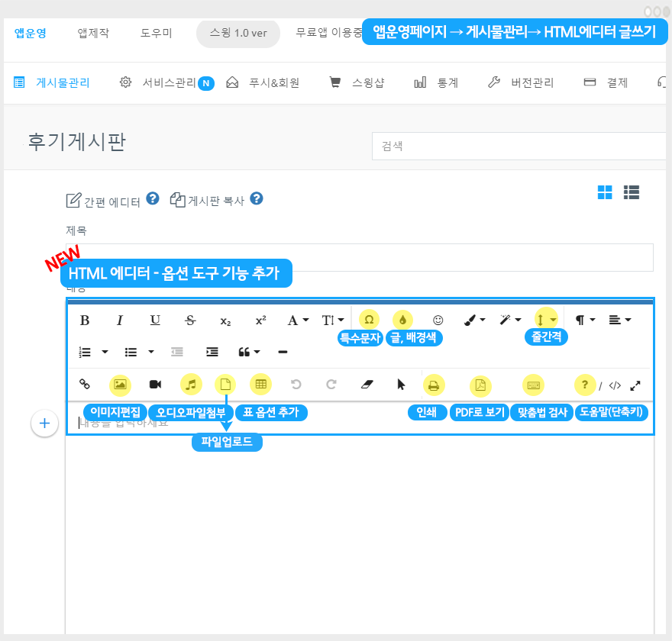Toggle bold formatting
672x641 pixels.
(85, 320)
